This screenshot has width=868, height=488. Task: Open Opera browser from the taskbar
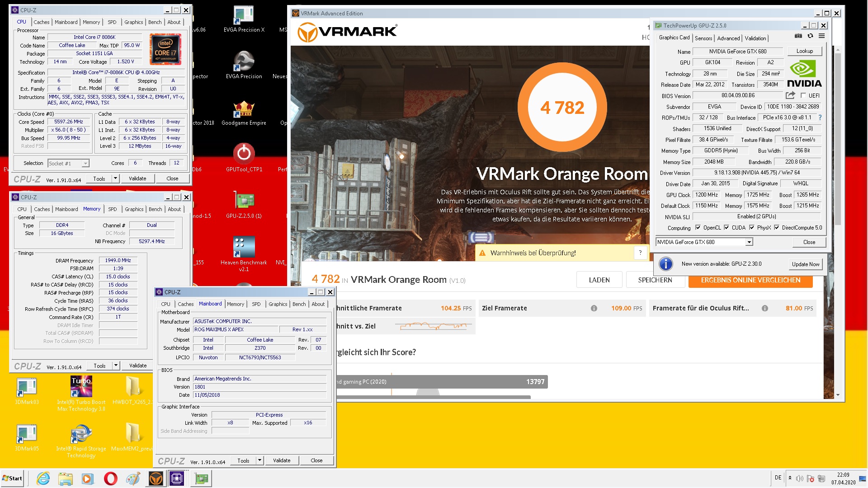pos(110,479)
